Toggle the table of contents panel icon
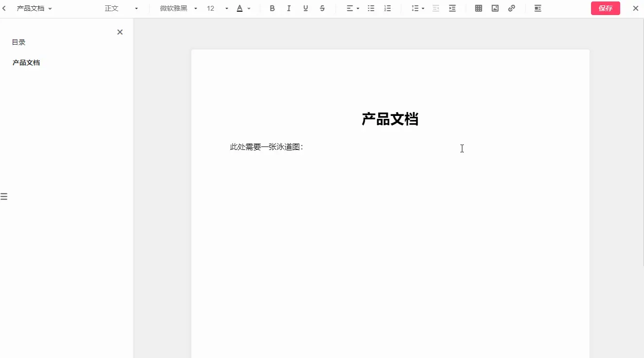This screenshot has height=358, width=644. [538, 8]
